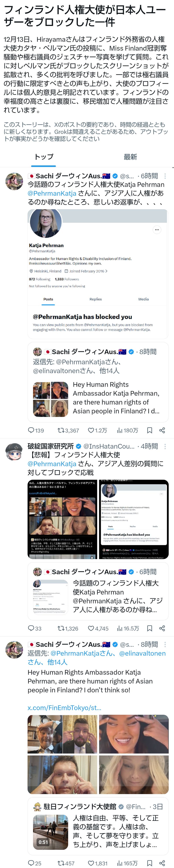
Task: Open more options on 破綻国家研究所 post
Action: pos(165,446)
